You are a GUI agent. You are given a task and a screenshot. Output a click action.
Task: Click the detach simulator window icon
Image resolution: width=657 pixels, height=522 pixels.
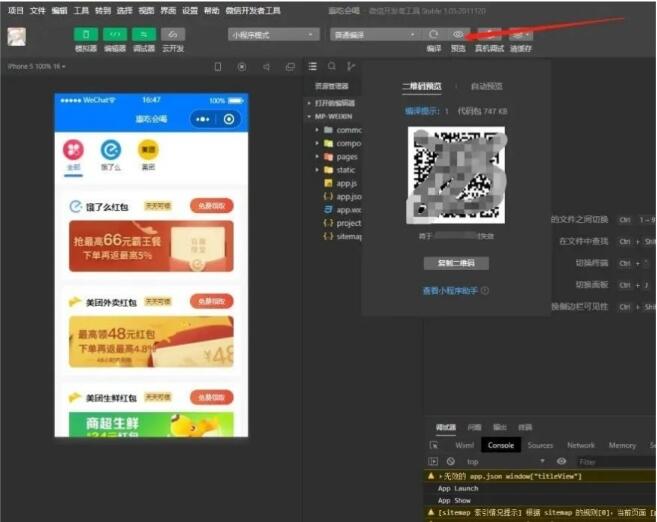(290, 67)
